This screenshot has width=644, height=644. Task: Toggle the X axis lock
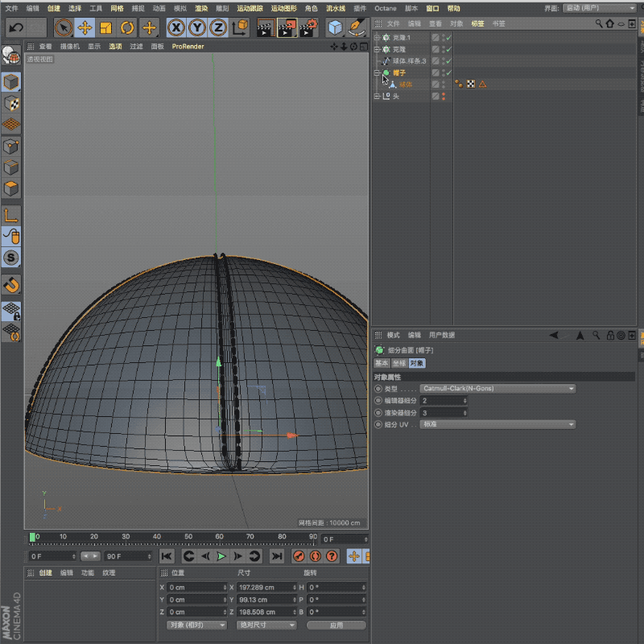175,28
